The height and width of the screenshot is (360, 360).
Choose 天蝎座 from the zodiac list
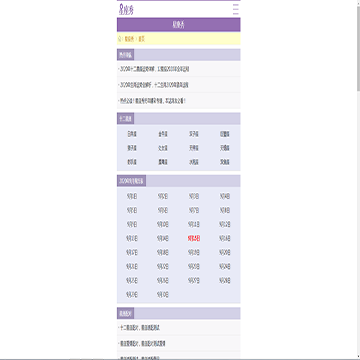tap(225, 148)
